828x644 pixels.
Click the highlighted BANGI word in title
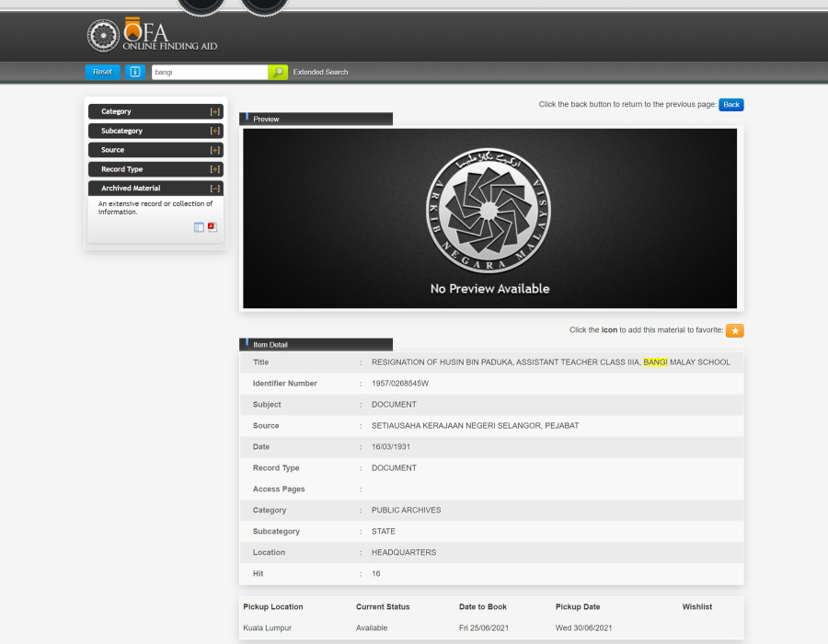tap(655, 362)
